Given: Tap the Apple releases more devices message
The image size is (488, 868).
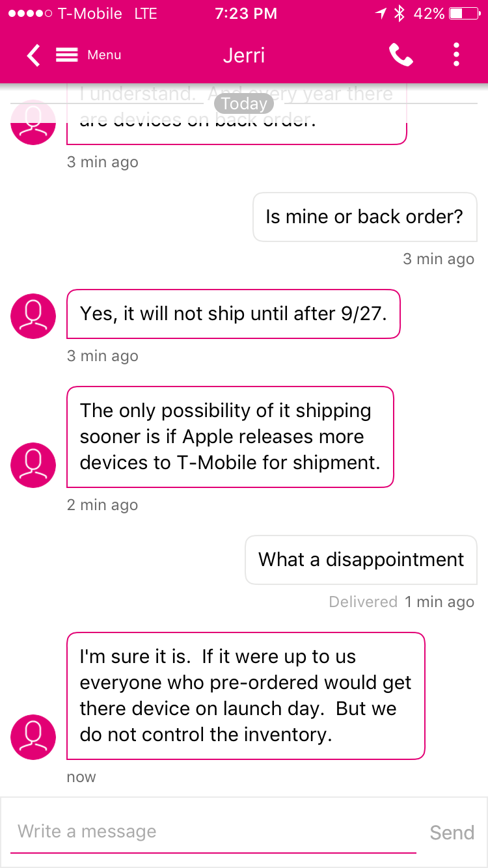Looking at the screenshot, I should coord(230,437).
